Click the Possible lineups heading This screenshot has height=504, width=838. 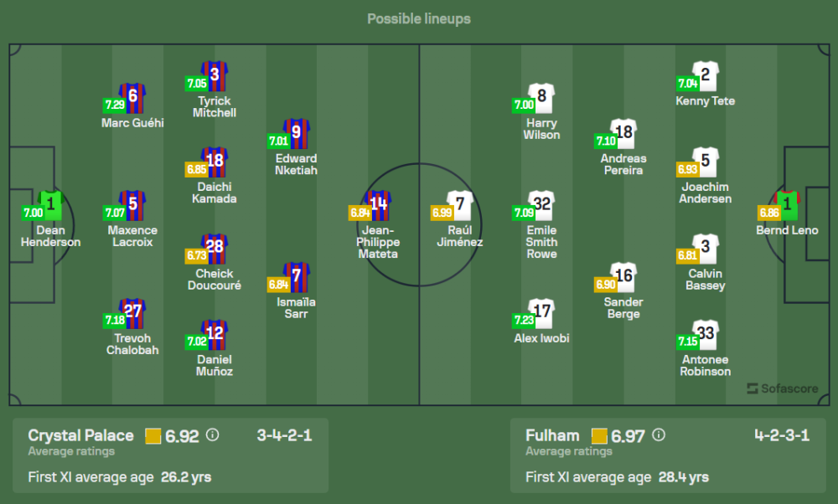point(419,18)
